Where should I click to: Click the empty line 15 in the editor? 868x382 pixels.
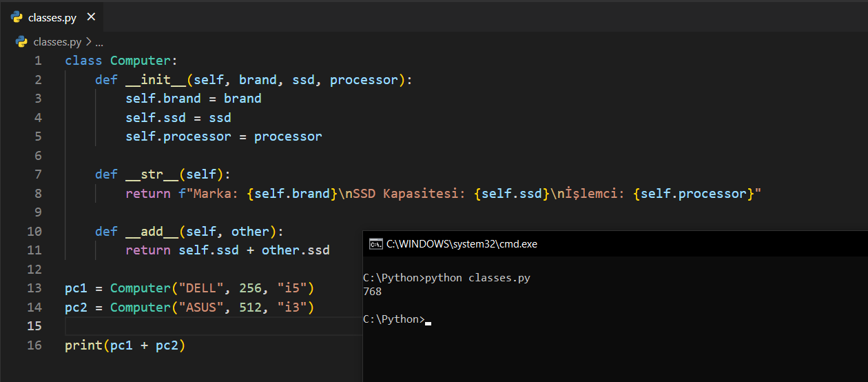tap(207, 325)
